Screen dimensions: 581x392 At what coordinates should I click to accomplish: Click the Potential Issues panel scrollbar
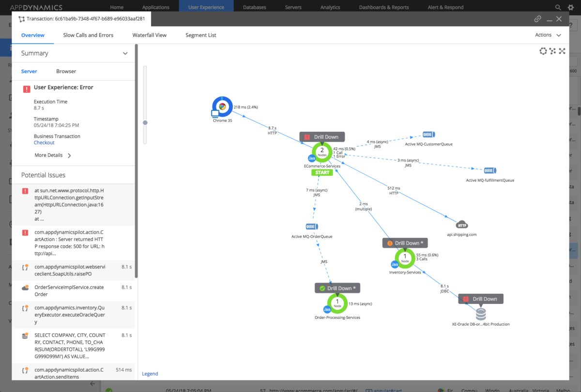[136, 161]
